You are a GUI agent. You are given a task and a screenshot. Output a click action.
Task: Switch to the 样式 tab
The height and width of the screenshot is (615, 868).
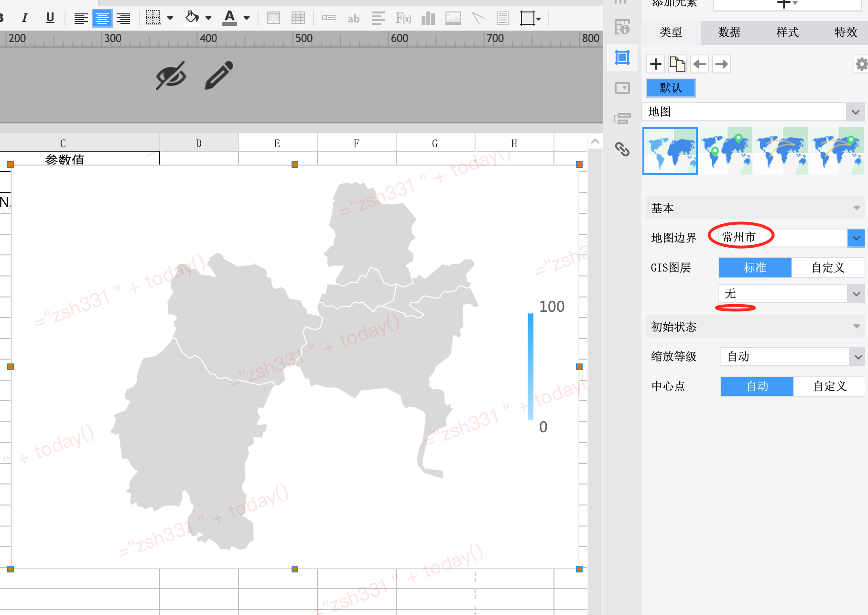pyautogui.click(x=788, y=33)
